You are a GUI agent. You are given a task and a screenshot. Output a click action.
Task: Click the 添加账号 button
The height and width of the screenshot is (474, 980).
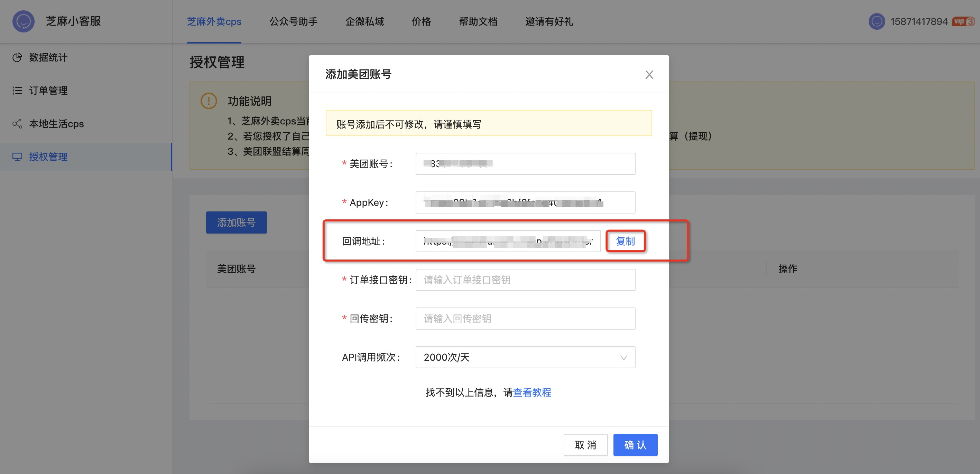click(236, 222)
